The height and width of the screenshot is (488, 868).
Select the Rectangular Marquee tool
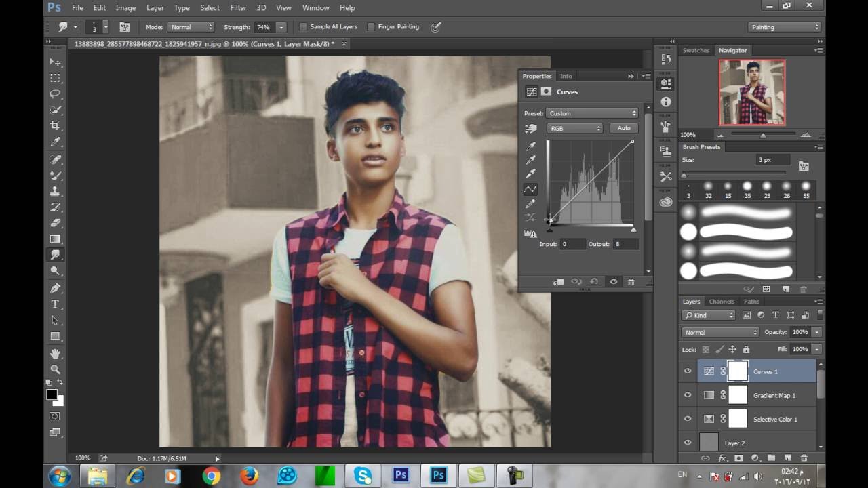tap(55, 78)
